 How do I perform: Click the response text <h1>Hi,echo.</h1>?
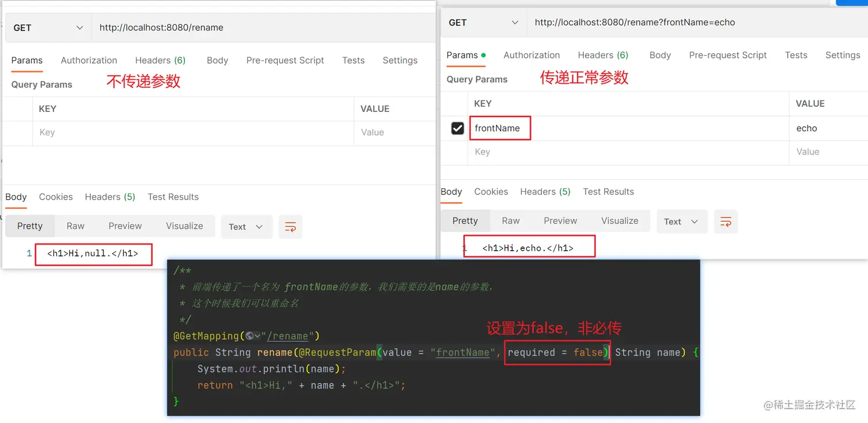(528, 248)
